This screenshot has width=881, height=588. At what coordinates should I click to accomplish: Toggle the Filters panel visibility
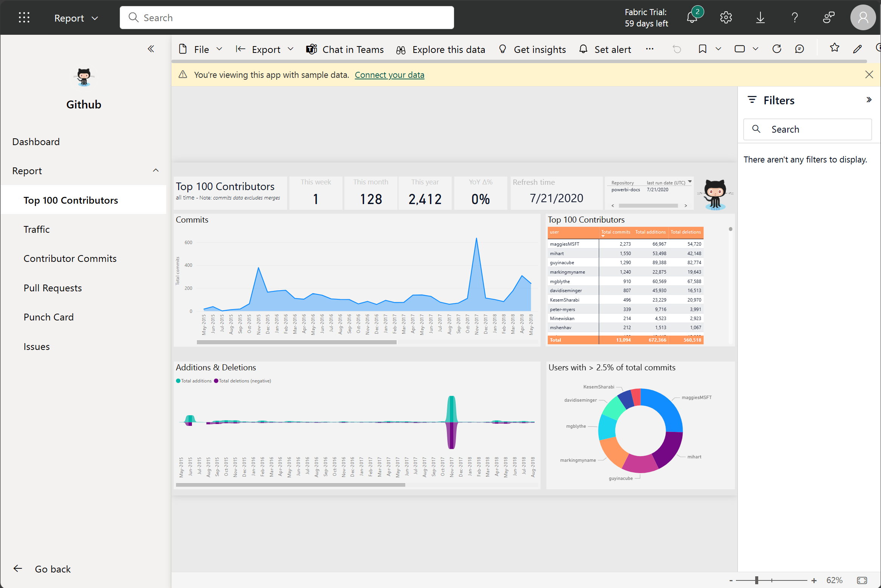coord(869,100)
